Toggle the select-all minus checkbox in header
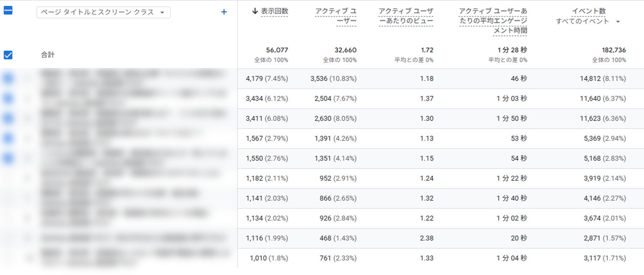 [8, 10]
